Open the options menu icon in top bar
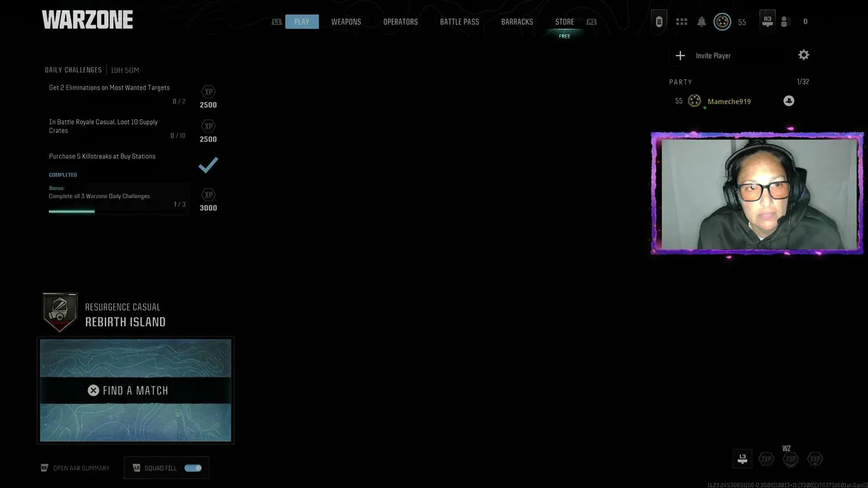This screenshot has height=488, width=868. click(658, 22)
